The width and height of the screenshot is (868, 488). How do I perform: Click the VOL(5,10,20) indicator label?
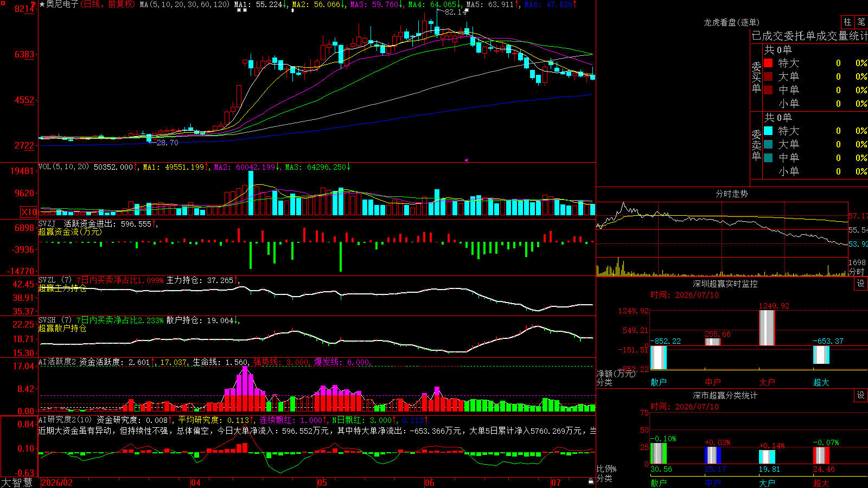[64, 166]
